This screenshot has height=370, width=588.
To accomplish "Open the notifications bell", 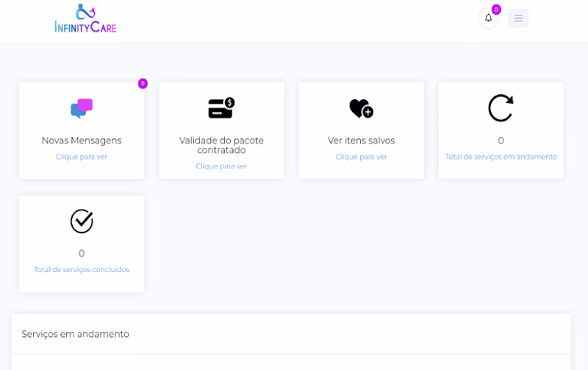I will [x=488, y=18].
